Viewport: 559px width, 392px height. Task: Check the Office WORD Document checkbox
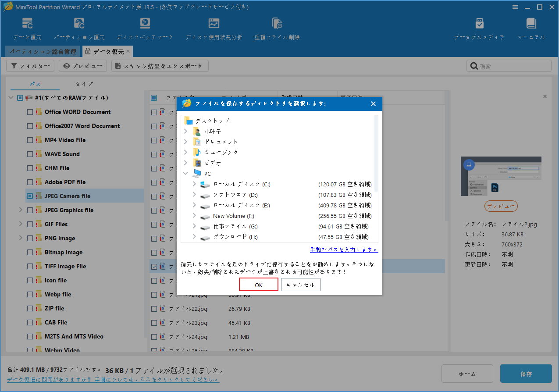30,112
